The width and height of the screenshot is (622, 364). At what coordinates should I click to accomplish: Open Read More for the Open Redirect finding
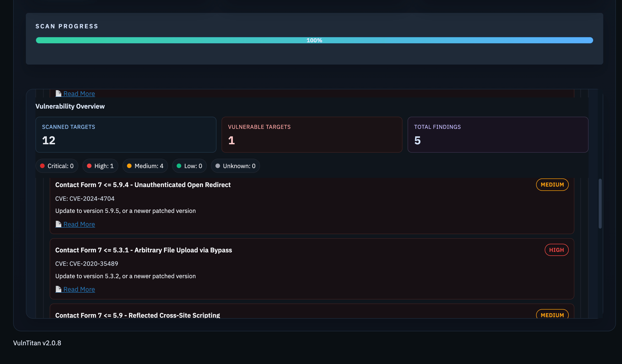point(79,224)
